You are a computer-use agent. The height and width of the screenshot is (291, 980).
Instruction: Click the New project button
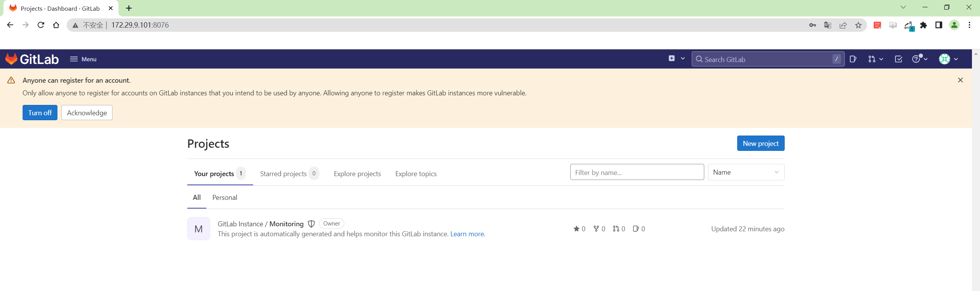761,143
